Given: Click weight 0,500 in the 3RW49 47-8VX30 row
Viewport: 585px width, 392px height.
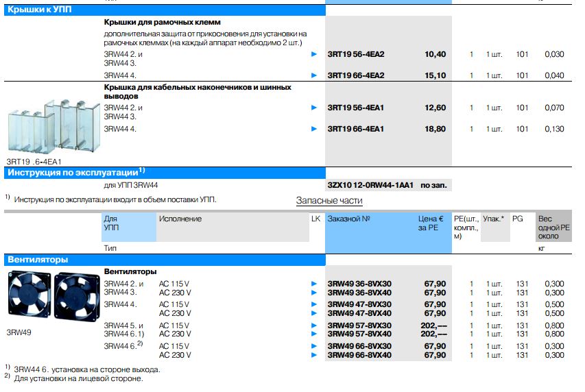Looking at the screenshot, I should 554,304.
